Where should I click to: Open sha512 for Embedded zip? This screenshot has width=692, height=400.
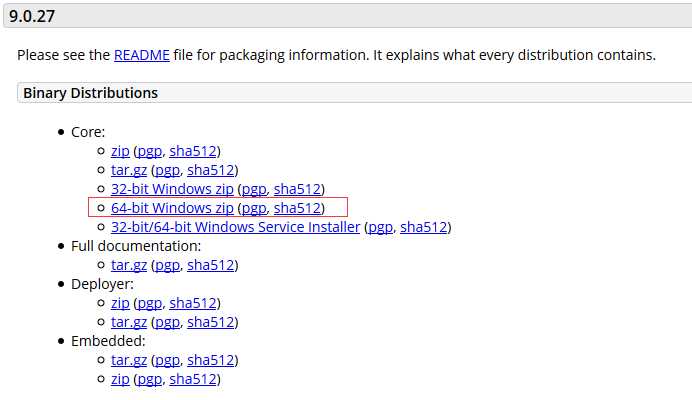pyautogui.click(x=193, y=379)
